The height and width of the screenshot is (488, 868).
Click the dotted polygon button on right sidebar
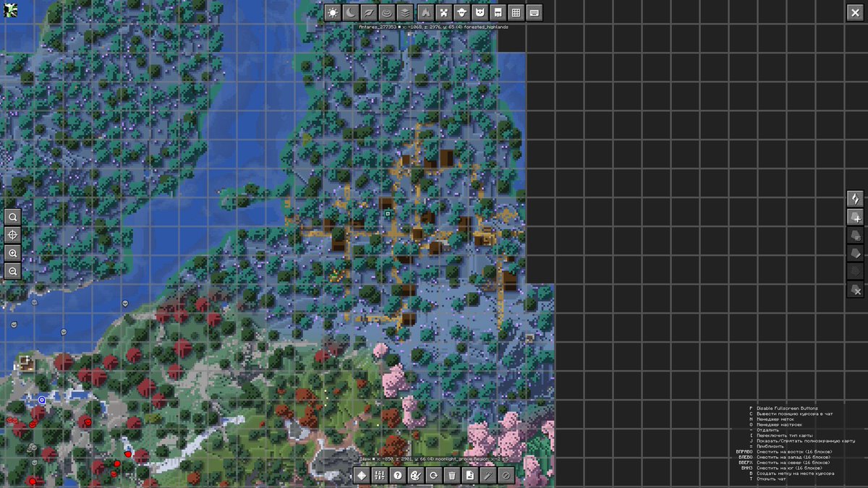(x=855, y=271)
